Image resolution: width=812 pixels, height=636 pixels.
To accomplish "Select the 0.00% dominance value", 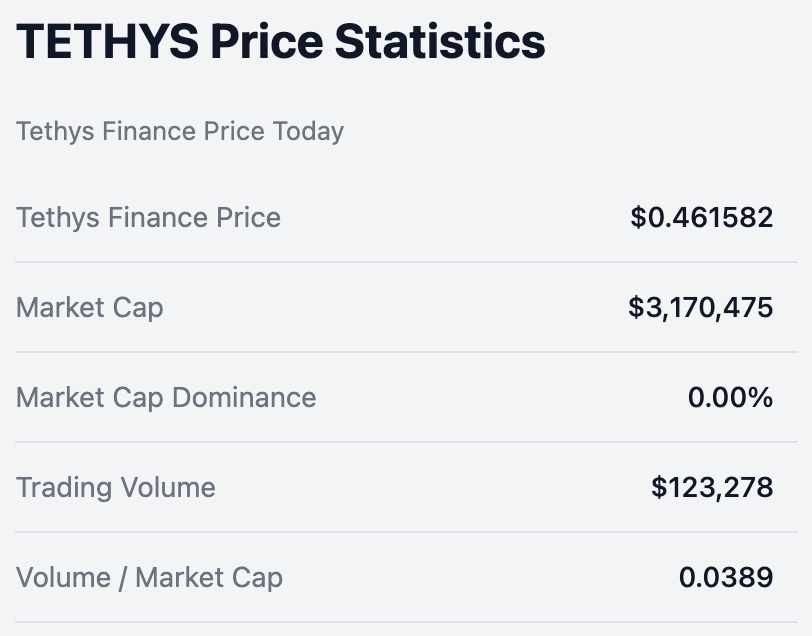I will click(x=730, y=398).
